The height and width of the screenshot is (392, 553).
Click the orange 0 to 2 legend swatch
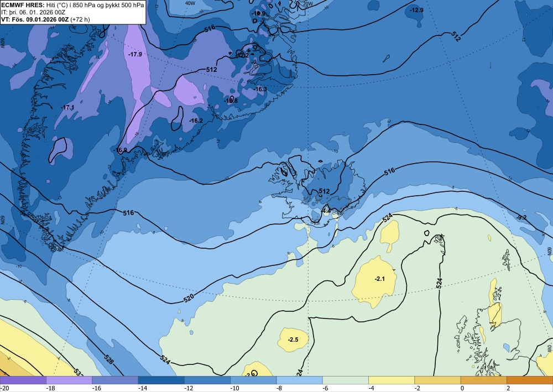pos(484,380)
